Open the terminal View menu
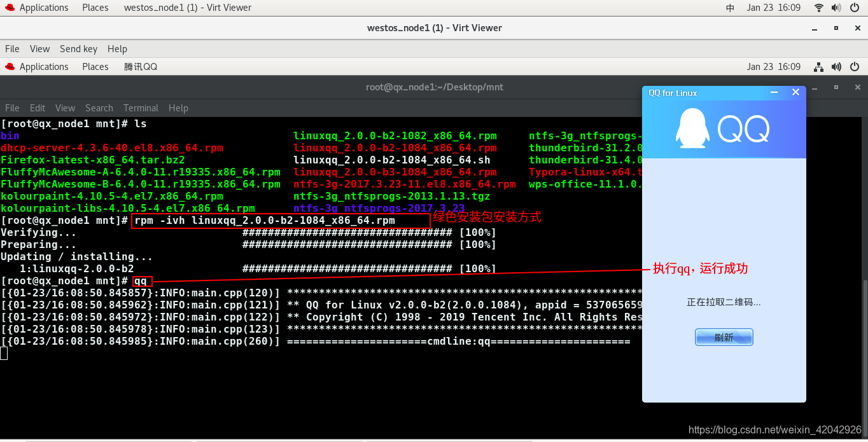868x442 pixels. pos(65,108)
